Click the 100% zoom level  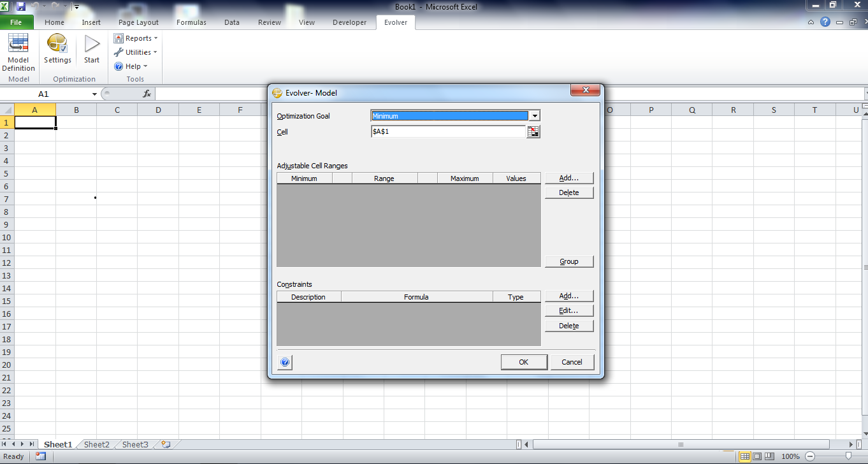pyautogui.click(x=790, y=456)
